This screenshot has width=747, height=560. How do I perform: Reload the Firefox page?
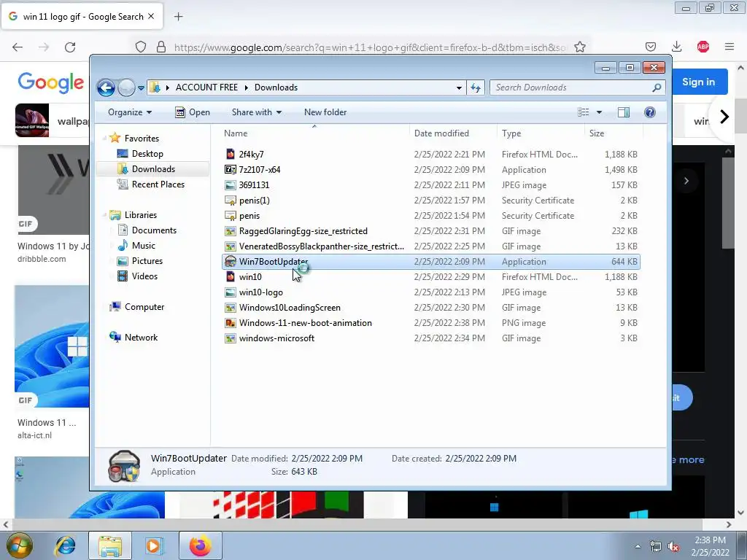[x=70, y=47]
